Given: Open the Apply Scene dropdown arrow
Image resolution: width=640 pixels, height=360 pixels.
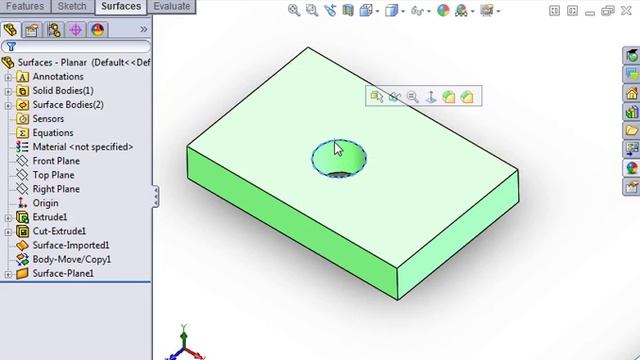Looking at the screenshot, I should pos(472,11).
